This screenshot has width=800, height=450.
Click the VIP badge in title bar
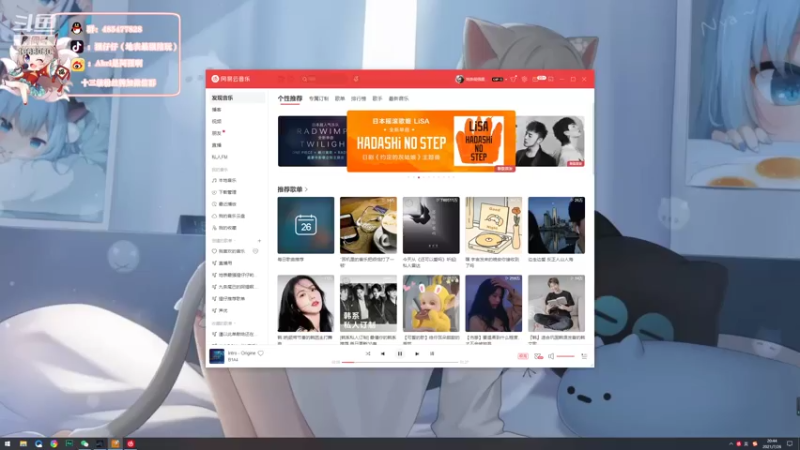click(497, 79)
